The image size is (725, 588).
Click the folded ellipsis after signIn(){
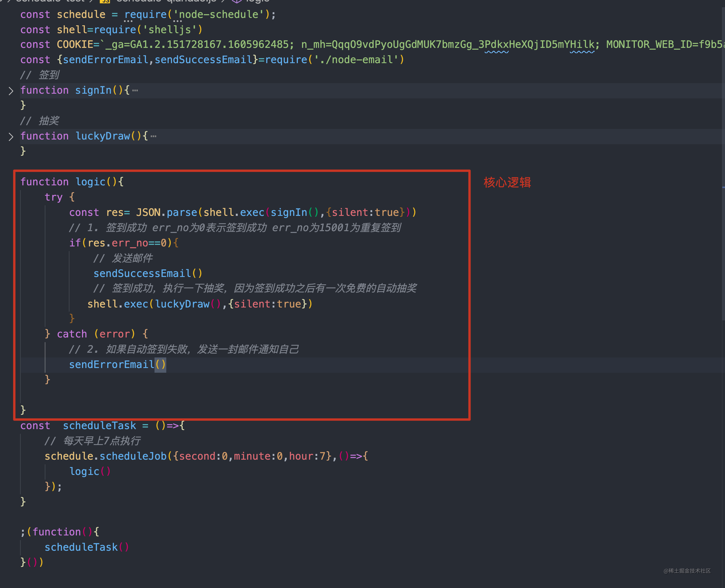[135, 90]
